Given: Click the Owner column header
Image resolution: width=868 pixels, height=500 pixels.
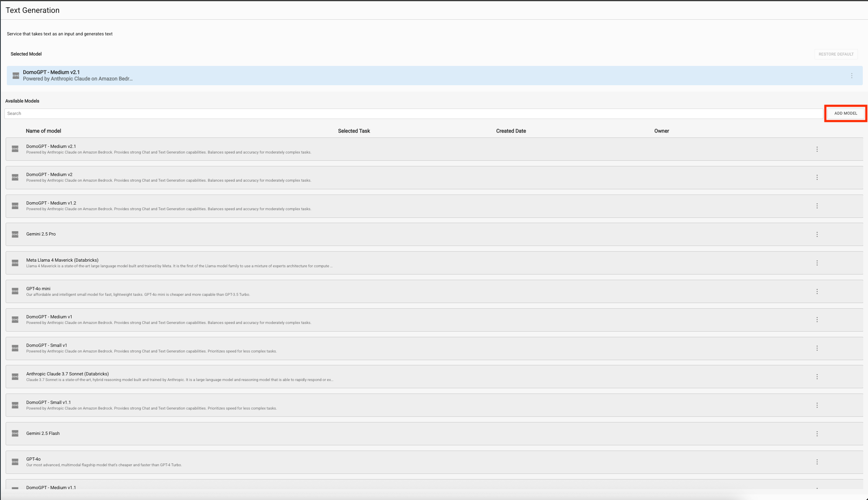Looking at the screenshot, I should pos(661,131).
